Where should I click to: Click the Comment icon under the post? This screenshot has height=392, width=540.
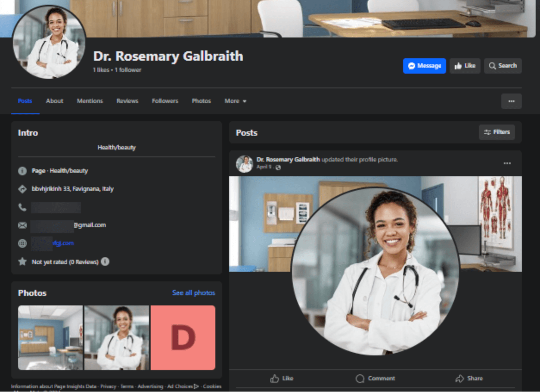(x=375, y=378)
